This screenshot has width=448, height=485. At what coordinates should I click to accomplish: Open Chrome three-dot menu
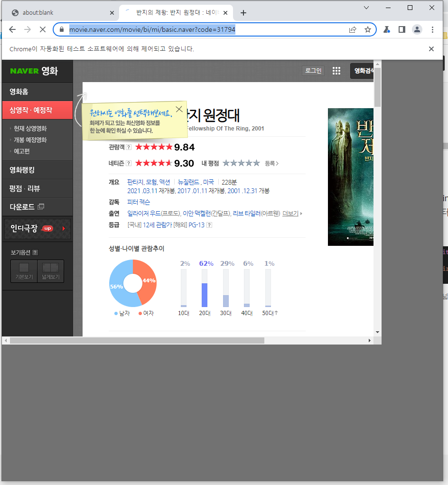pyautogui.click(x=432, y=29)
